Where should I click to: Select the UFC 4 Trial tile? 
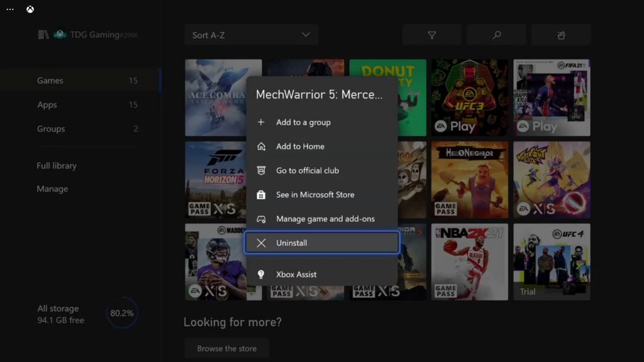552,262
